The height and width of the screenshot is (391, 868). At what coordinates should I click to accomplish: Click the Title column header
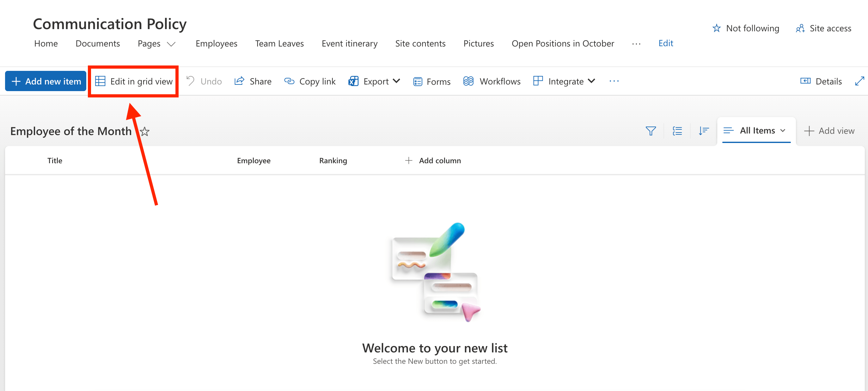click(55, 161)
